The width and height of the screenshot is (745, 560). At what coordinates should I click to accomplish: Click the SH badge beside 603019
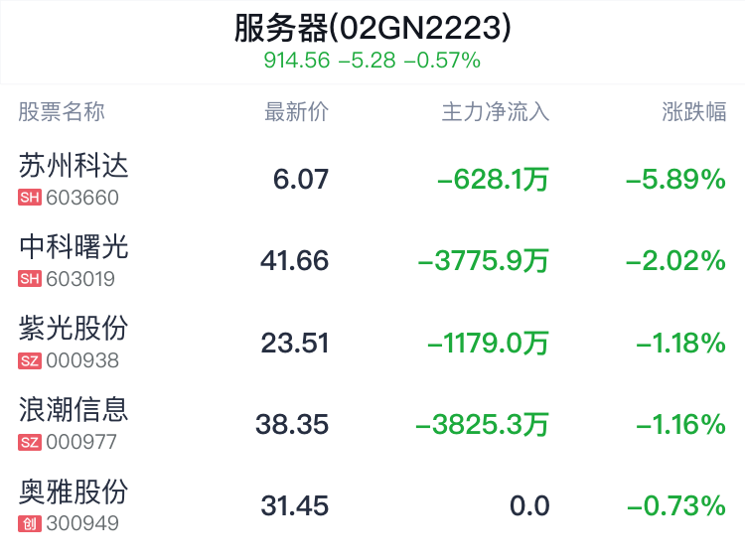pos(30,279)
